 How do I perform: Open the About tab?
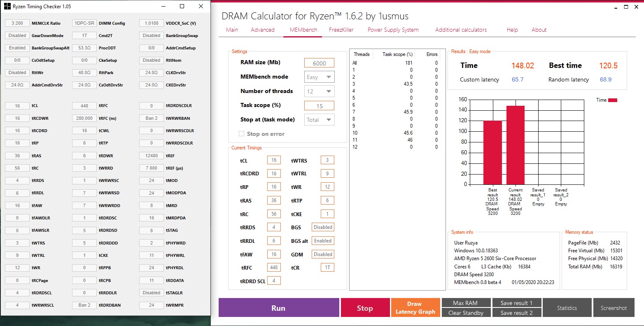click(539, 30)
